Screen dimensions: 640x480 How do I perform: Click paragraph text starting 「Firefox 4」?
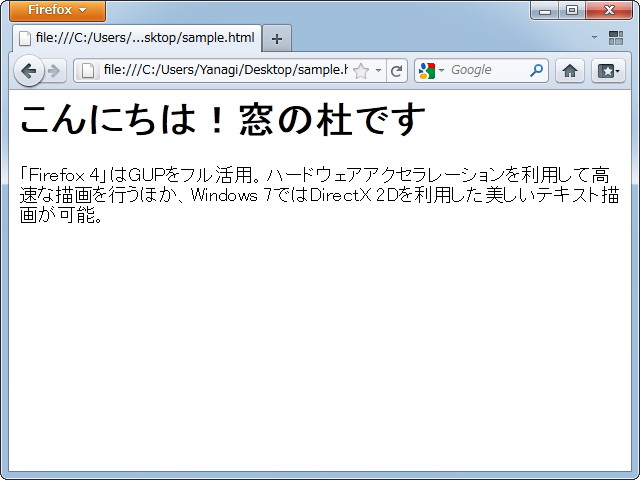click(x=319, y=195)
